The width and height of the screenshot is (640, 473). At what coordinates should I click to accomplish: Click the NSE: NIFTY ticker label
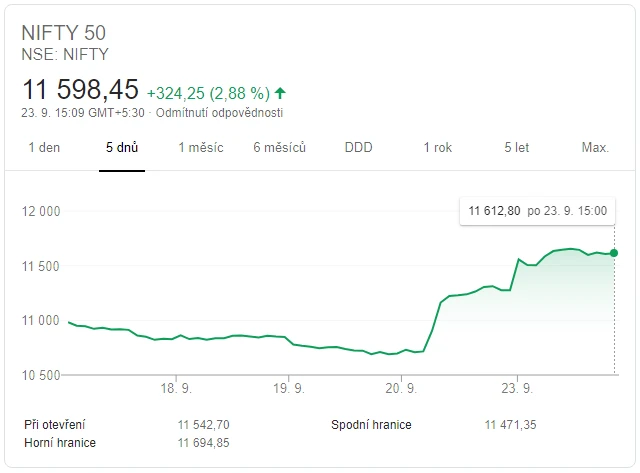[x=64, y=54]
